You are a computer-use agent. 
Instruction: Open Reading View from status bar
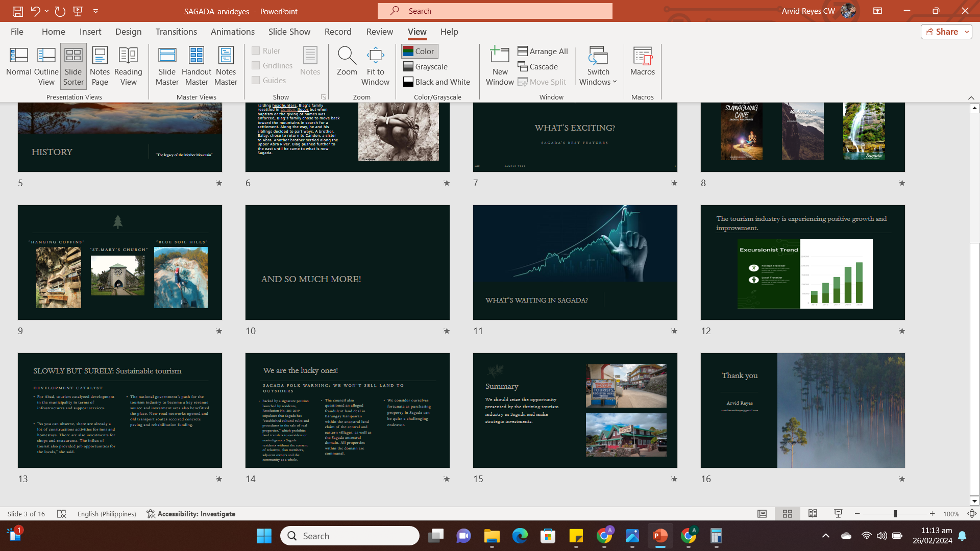pos(813,514)
